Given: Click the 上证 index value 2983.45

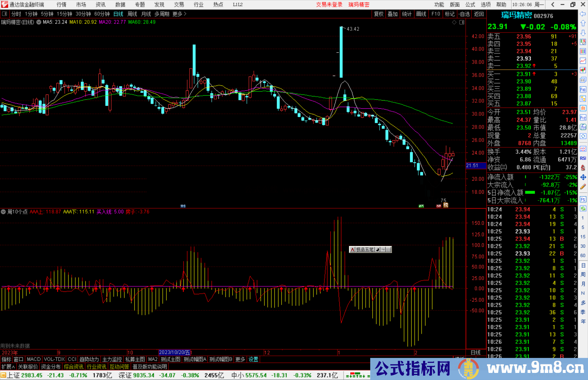Looking at the screenshot, I should click(32, 375).
